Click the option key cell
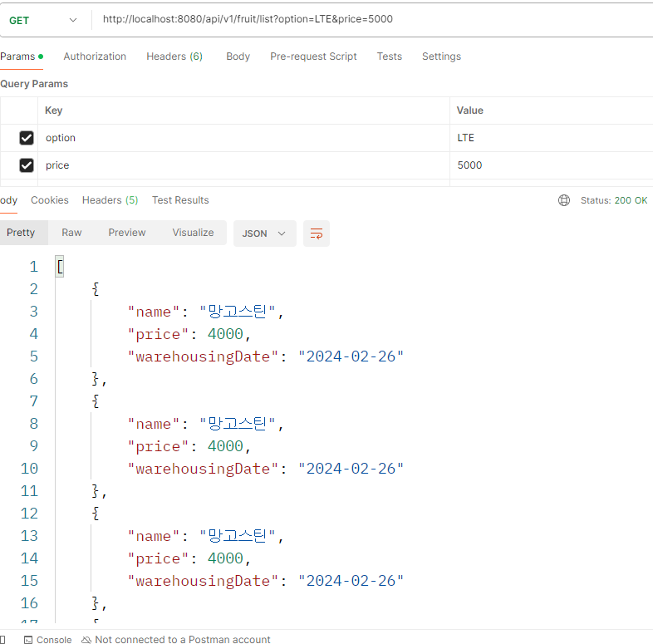 point(243,138)
